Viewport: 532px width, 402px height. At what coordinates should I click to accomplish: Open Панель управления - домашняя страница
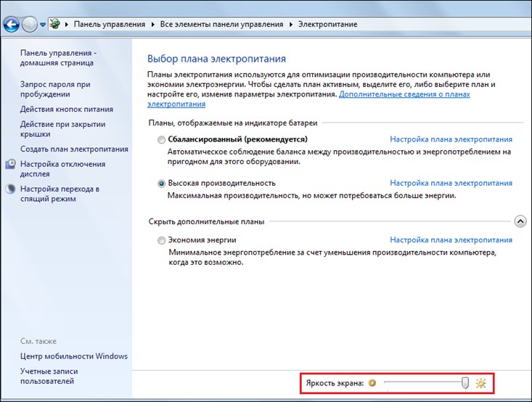58,57
